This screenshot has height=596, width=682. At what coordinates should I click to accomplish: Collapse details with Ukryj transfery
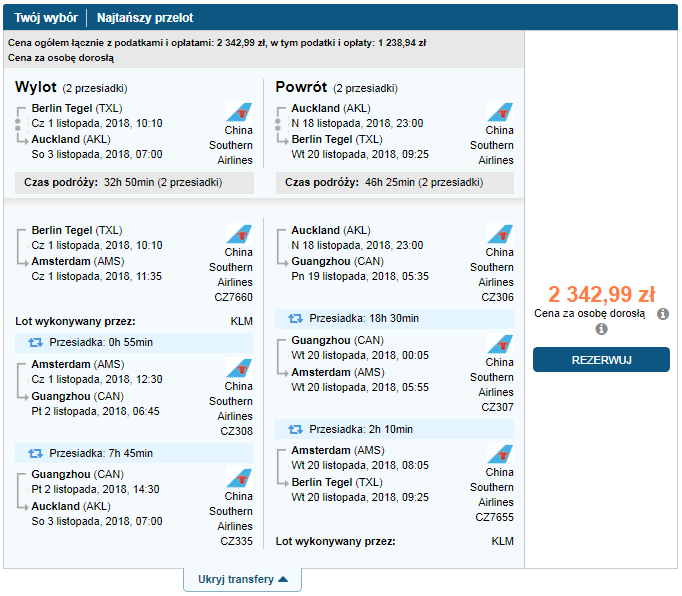click(x=242, y=579)
